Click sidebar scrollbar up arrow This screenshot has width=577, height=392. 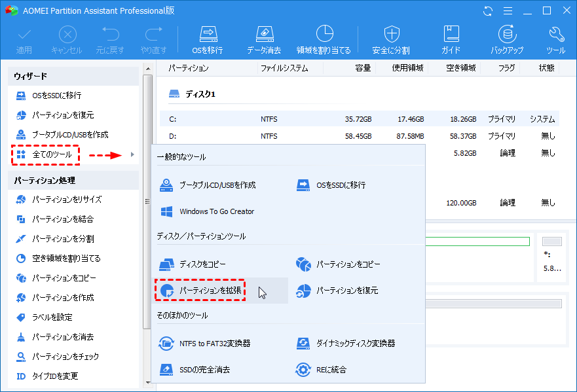tap(147, 69)
